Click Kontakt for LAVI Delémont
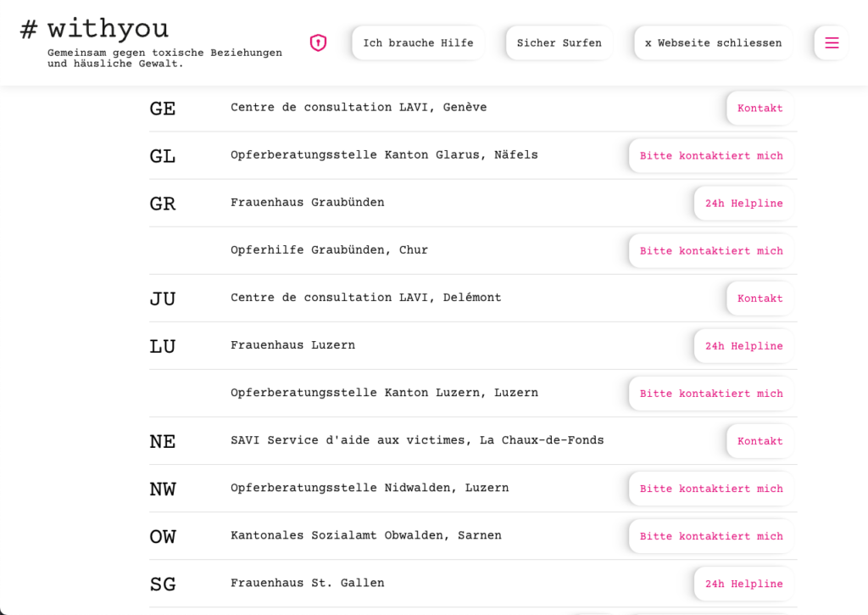Viewport: 868px width, 615px height. [x=759, y=299]
